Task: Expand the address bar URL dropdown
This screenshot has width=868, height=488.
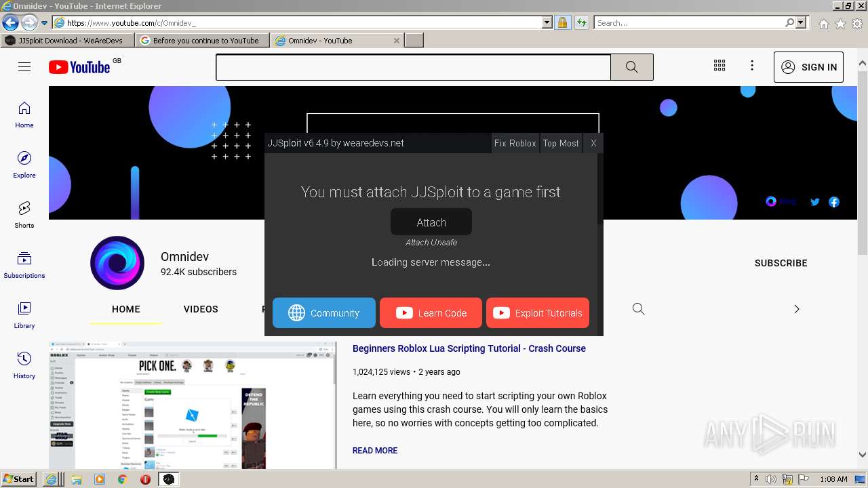Action: click(x=547, y=23)
